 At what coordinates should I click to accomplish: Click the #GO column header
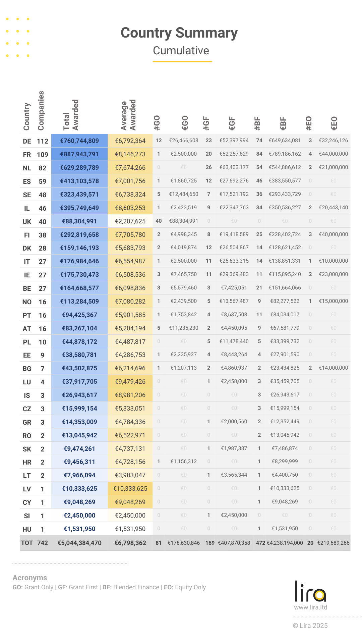(x=157, y=123)
